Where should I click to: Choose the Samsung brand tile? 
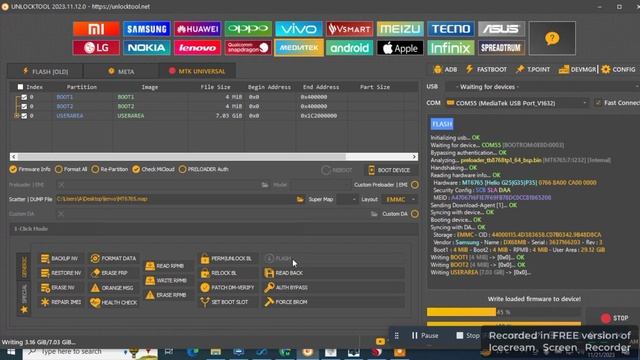tap(147, 29)
